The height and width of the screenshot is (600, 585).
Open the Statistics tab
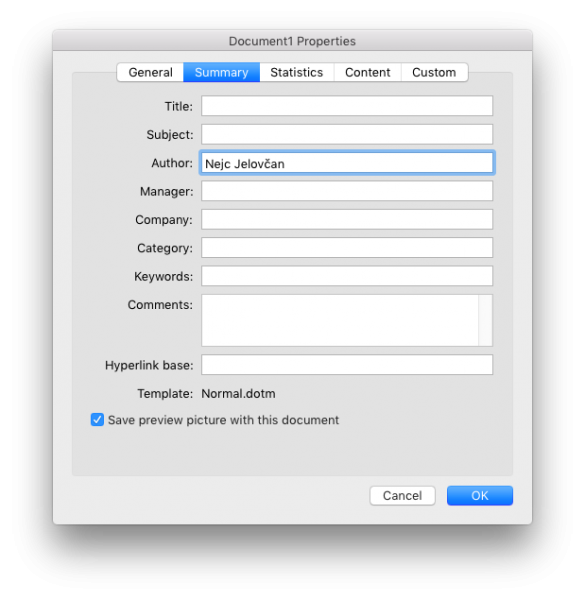[x=297, y=72]
